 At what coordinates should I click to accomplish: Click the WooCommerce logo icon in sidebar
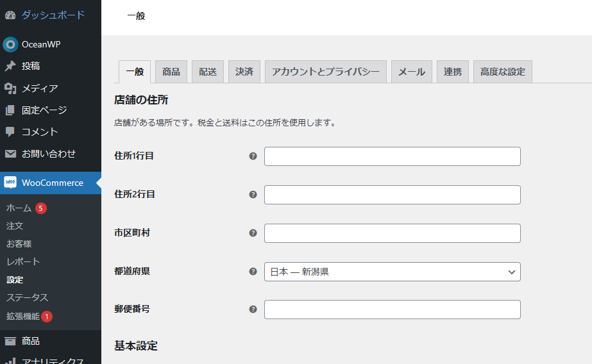pos(10,183)
